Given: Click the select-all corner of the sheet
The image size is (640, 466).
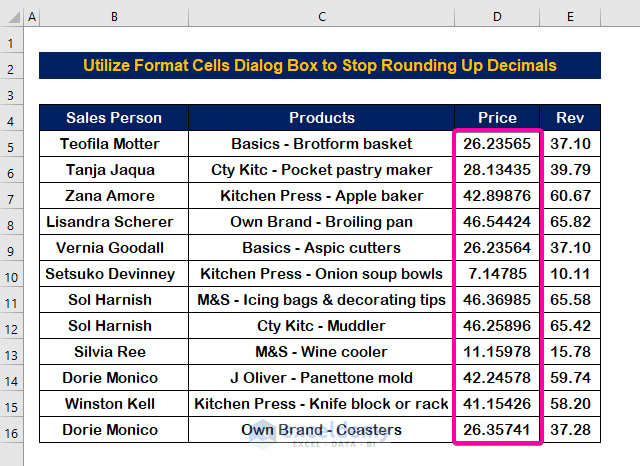Looking at the screenshot, I should pos(10,17).
